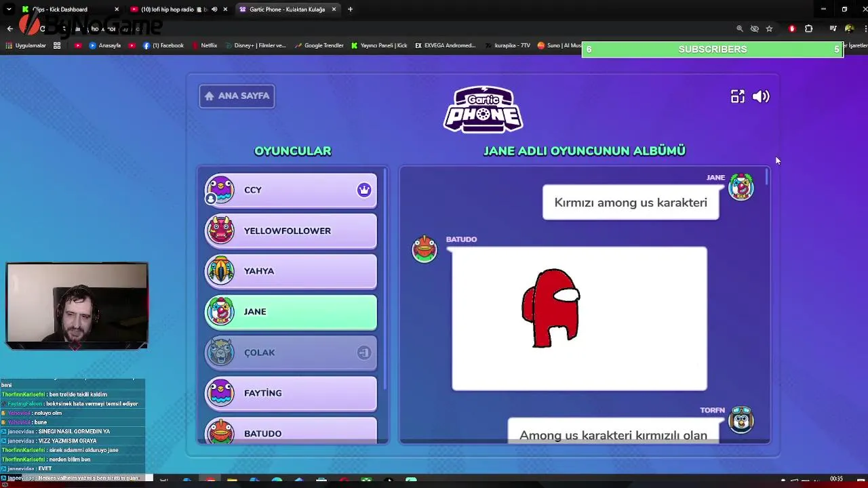Select player CCY in the players list
Image resolution: width=868 pixels, height=488 pixels.
[x=291, y=190]
